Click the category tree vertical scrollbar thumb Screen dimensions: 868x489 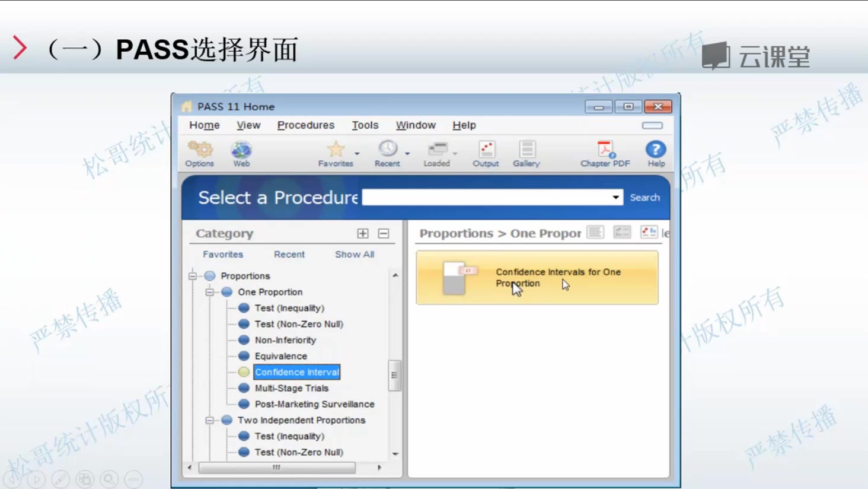394,375
